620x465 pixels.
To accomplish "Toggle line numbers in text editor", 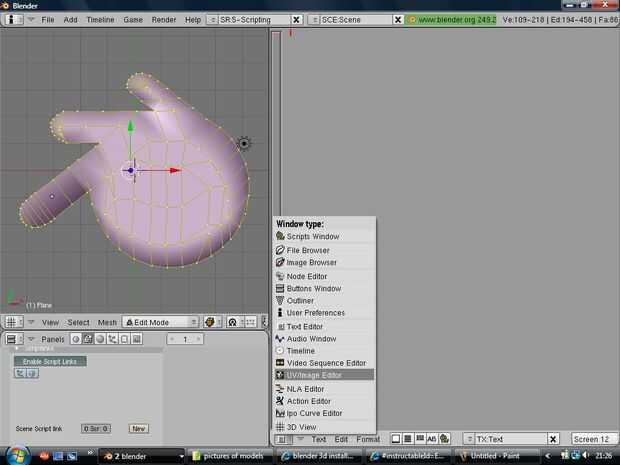I will coord(408,439).
